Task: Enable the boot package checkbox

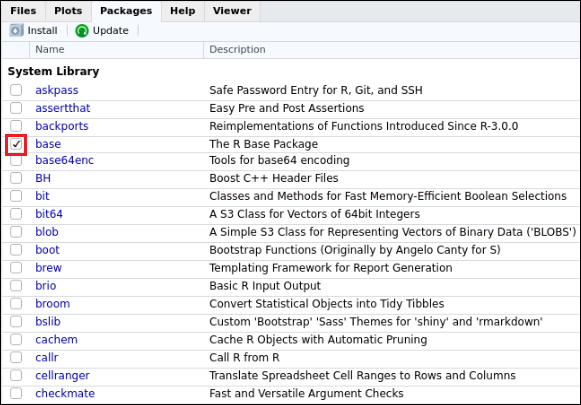Action: click(x=16, y=250)
